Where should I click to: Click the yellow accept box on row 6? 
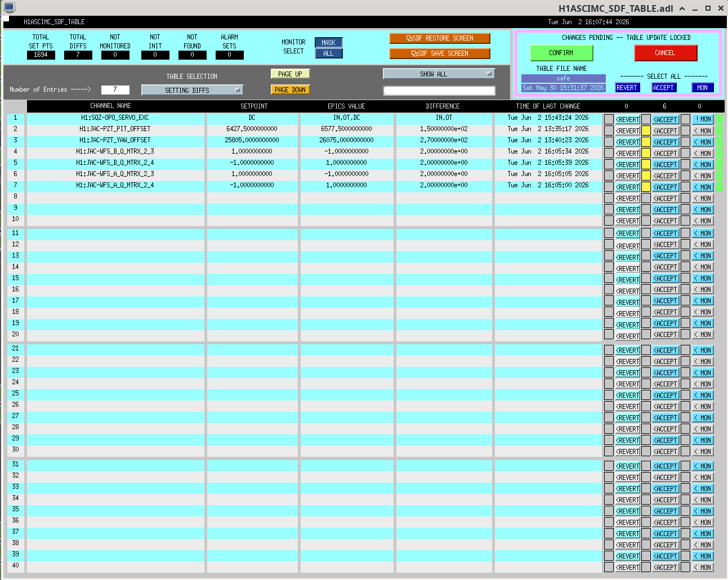pyautogui.click(x=646, y=176)
